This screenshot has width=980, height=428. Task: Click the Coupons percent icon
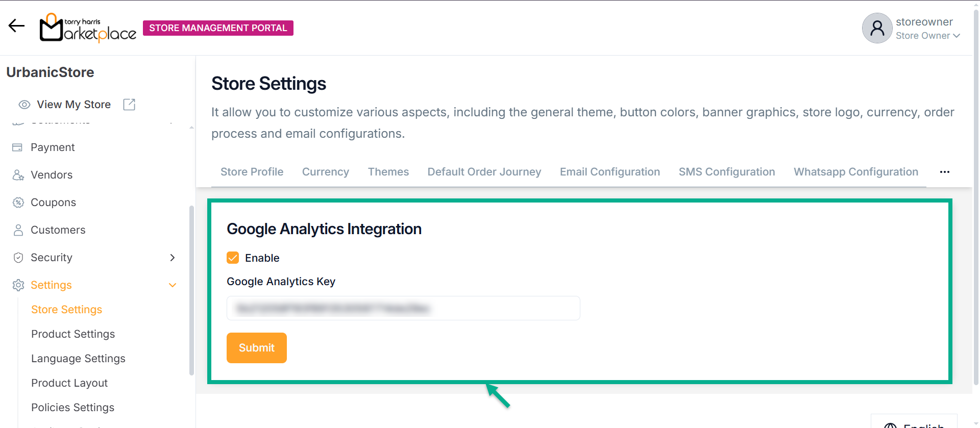coord(18,203)
